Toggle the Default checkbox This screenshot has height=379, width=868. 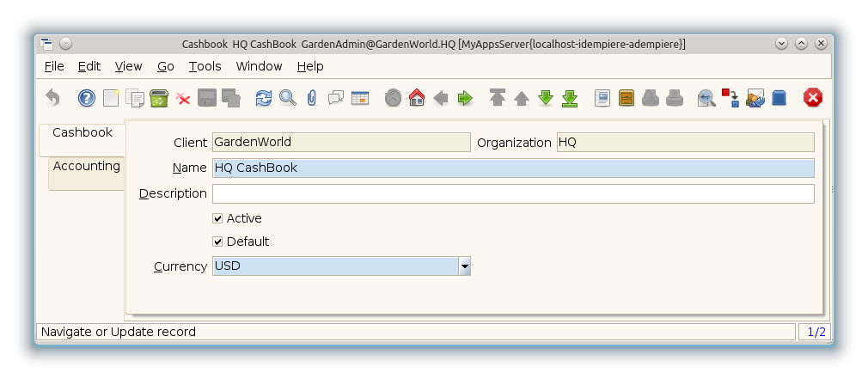(218, 241)
